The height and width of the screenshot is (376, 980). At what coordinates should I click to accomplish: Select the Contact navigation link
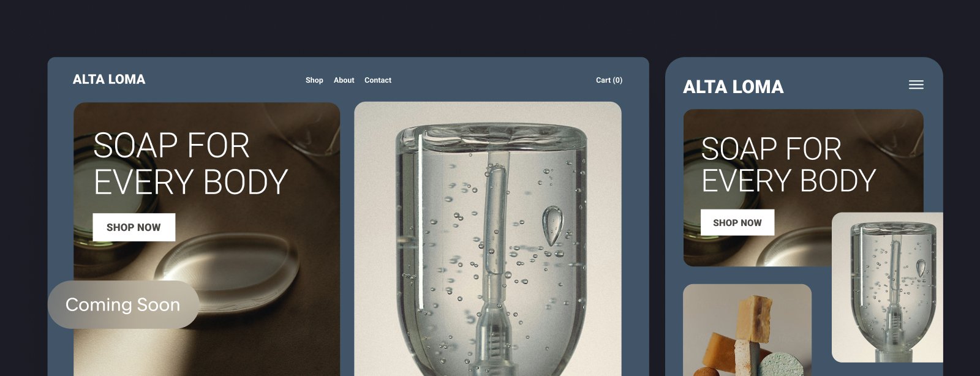[378, 80]
